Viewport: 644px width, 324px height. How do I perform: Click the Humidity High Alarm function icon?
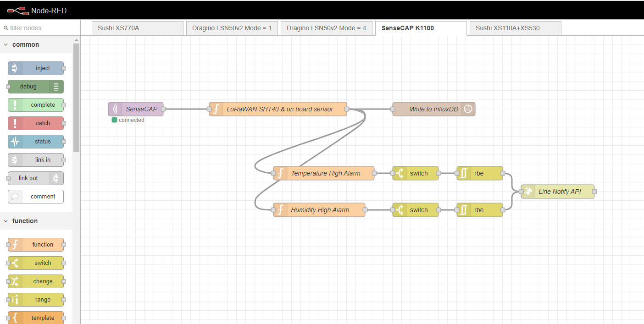[280, 210]
